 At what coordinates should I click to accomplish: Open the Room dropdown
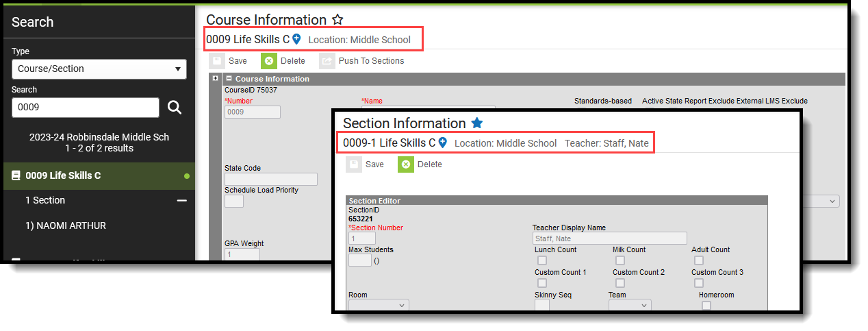pyautogui.click(x=379, y=306)
